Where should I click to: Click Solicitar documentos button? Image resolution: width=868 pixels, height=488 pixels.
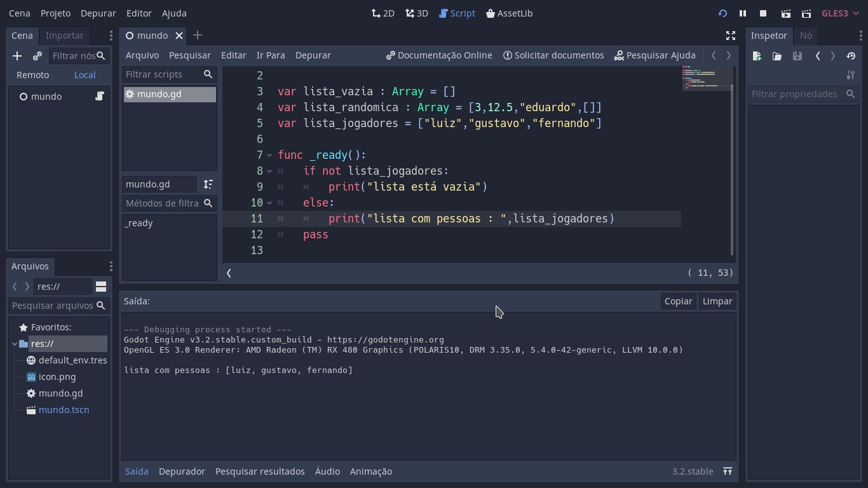[553, 55]
